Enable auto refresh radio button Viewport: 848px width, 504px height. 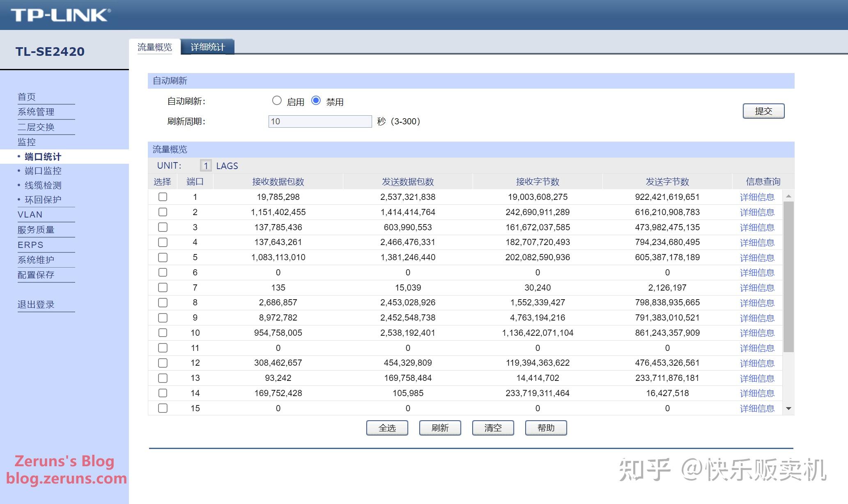click(x=277, y=101)
